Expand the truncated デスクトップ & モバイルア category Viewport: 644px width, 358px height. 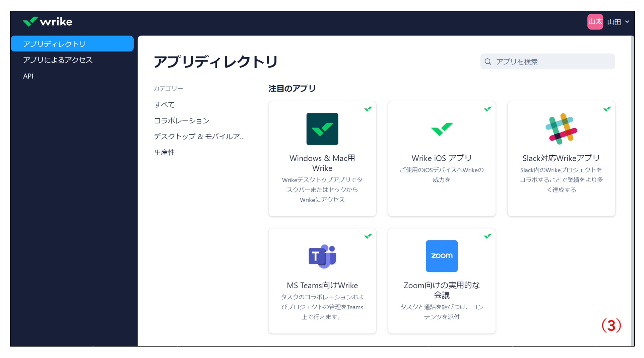click(x=199, y=136)
